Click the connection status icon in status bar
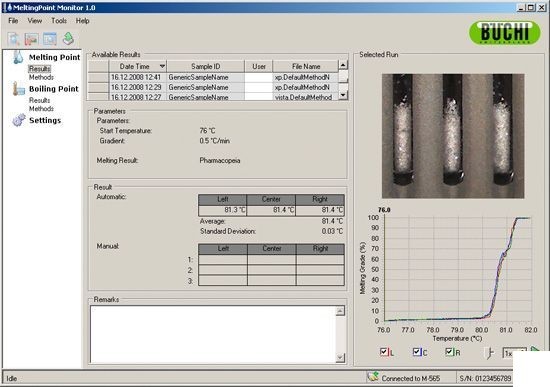This screenshot has height=387, width=550. [x=373, y=377]
